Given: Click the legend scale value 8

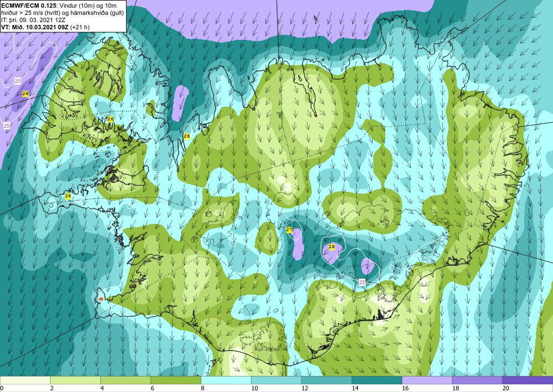Looking at the screenshot, I should coord(203,389).
